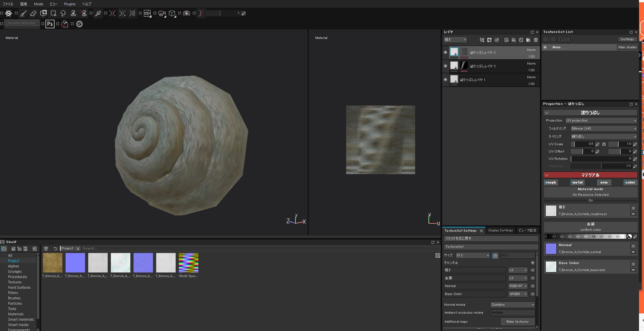Switch to Display Settings tab

(x=500, y=230)
